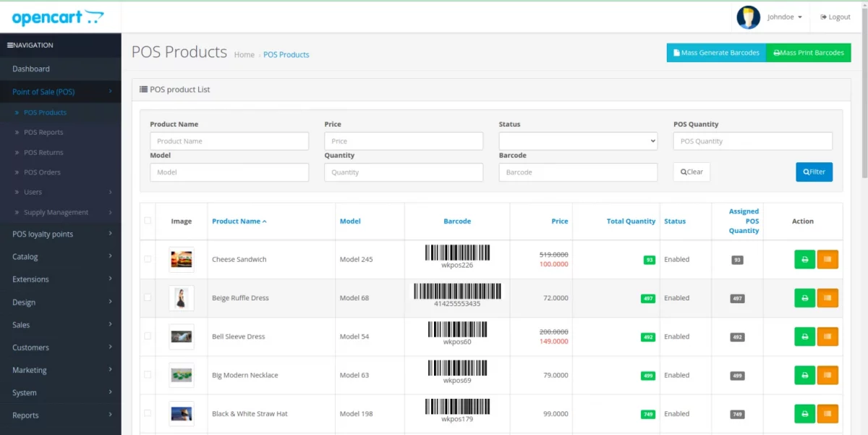Click orange barcode button for Black & White Straw Hat
This screenshot has width=868, height=435.
(827, 413)
